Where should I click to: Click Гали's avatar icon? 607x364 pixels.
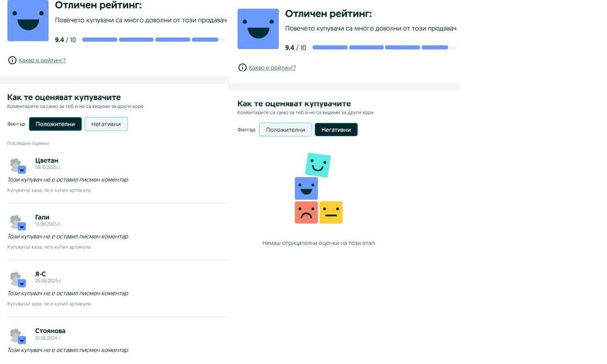(17, 221)
